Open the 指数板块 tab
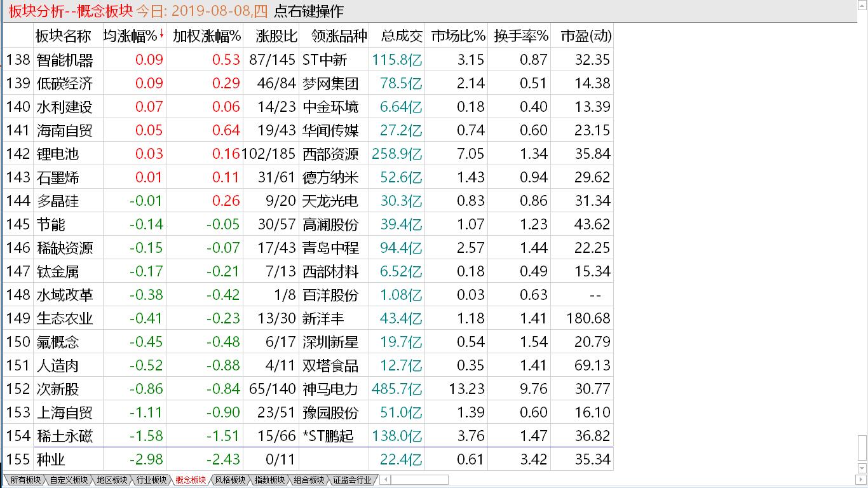 click(269, 480)
